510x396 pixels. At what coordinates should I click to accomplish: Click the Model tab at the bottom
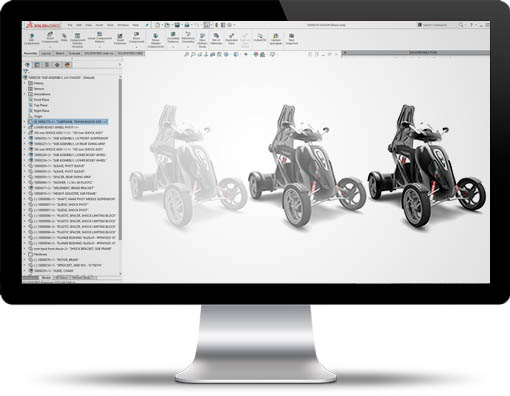pos(46,277)
